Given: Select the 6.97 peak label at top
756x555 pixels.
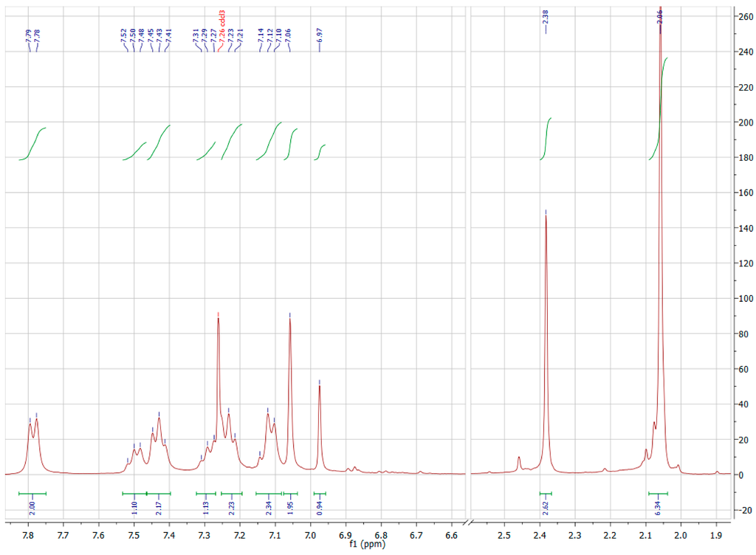Looking at the screenshot, I should (320, 35).
